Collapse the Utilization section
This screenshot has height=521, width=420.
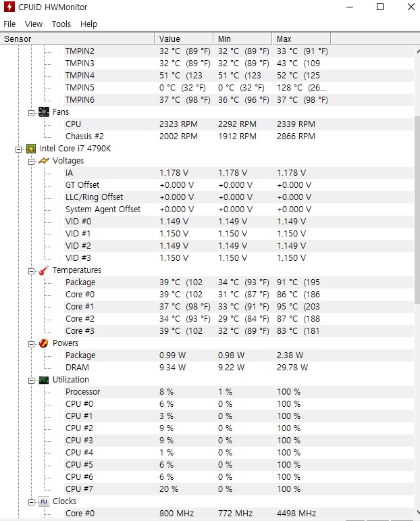[31, 380]
